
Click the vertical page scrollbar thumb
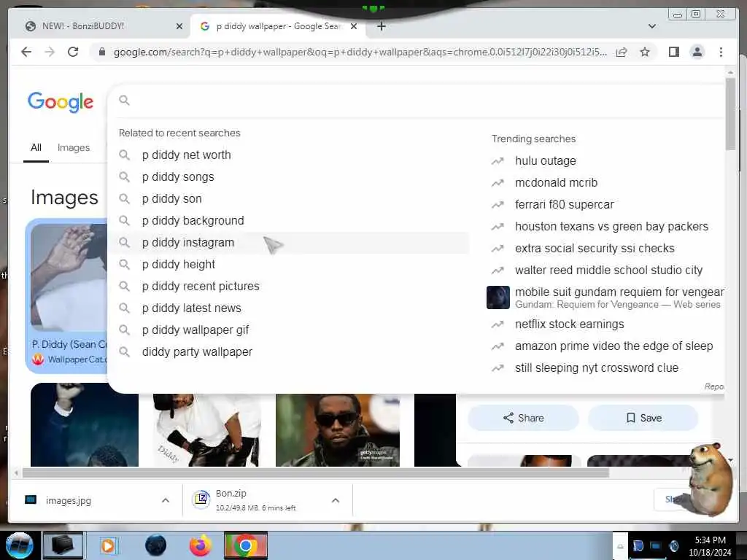click(730, 114)
